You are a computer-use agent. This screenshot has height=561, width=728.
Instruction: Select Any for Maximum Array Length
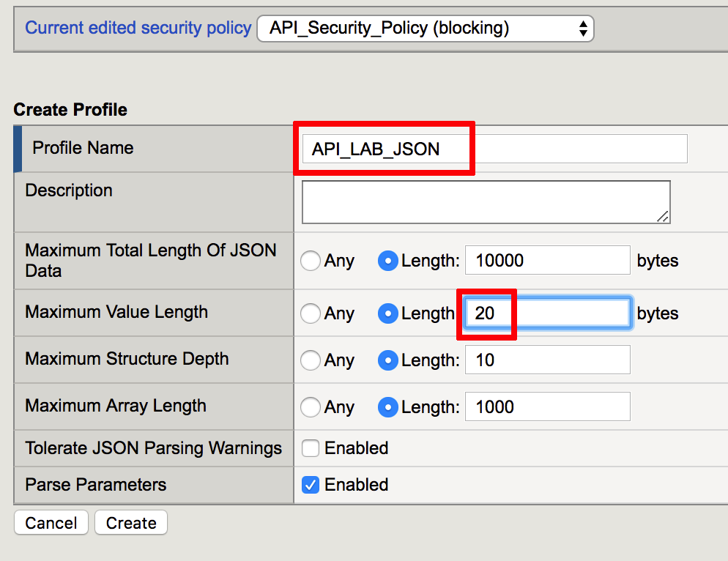[310, 407]
